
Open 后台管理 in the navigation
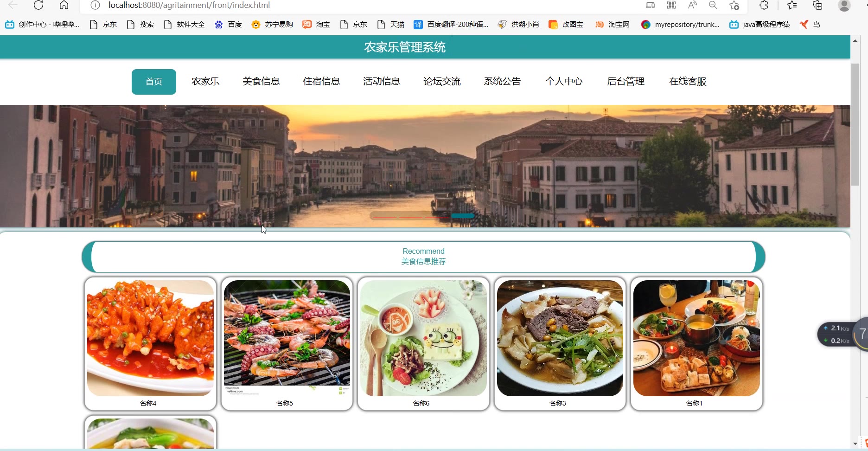pyautogui.click(x=625, y=82)
